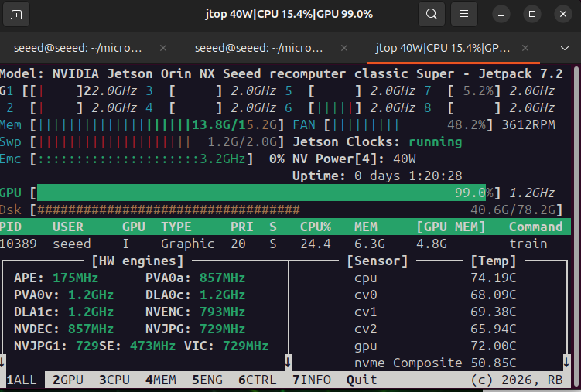Open terminal search

pos(432,14)
